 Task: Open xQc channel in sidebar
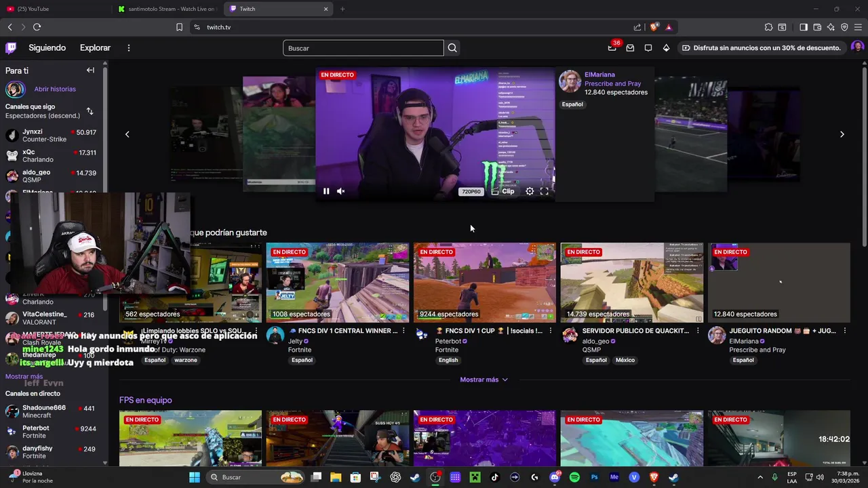tap(52, 156)
